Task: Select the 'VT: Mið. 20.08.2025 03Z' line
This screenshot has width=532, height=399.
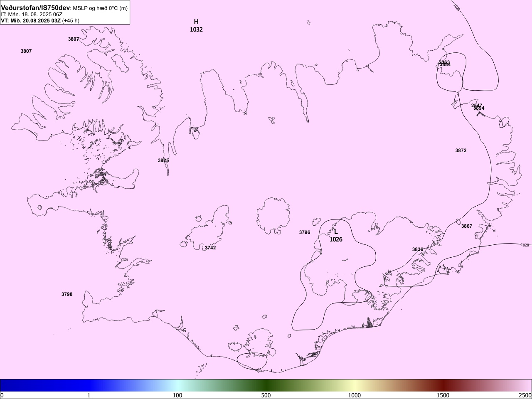Action: (31, 20)
